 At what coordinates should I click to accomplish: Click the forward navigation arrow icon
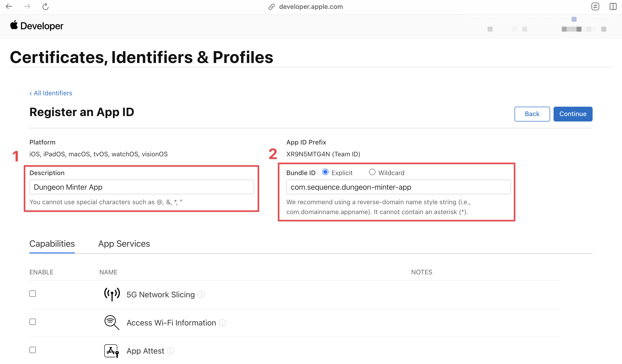(27, 6)
